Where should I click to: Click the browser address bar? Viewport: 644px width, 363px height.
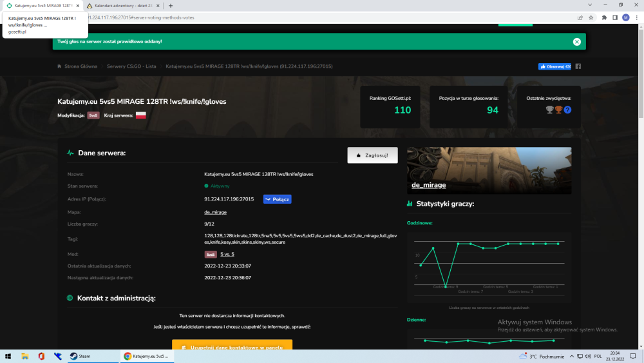pos(328,17)
